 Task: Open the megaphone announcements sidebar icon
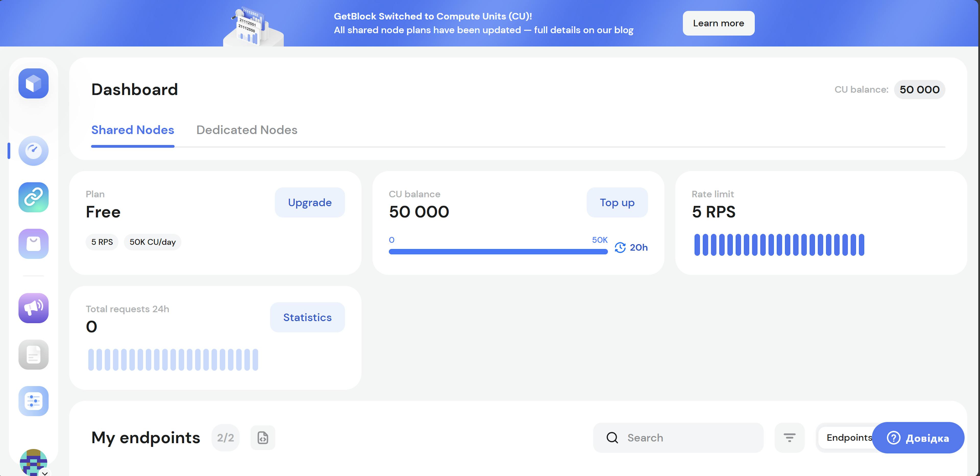pos(33,307)
